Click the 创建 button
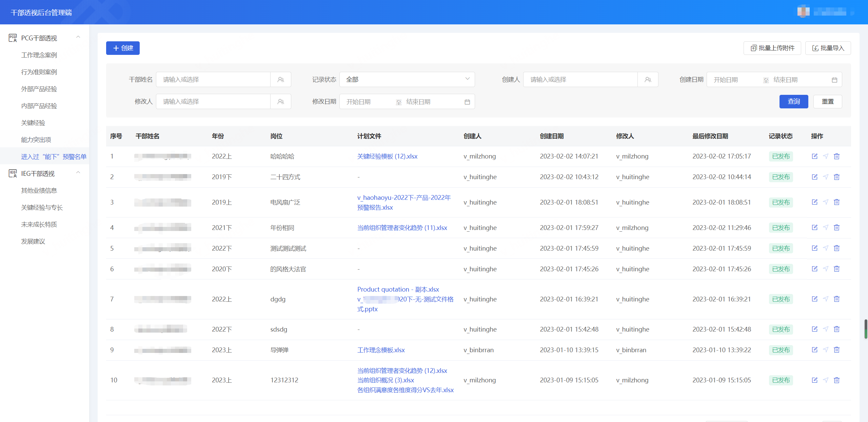Image resolution: width=868 pixels, height=422 pixels. tap(123, 48)
